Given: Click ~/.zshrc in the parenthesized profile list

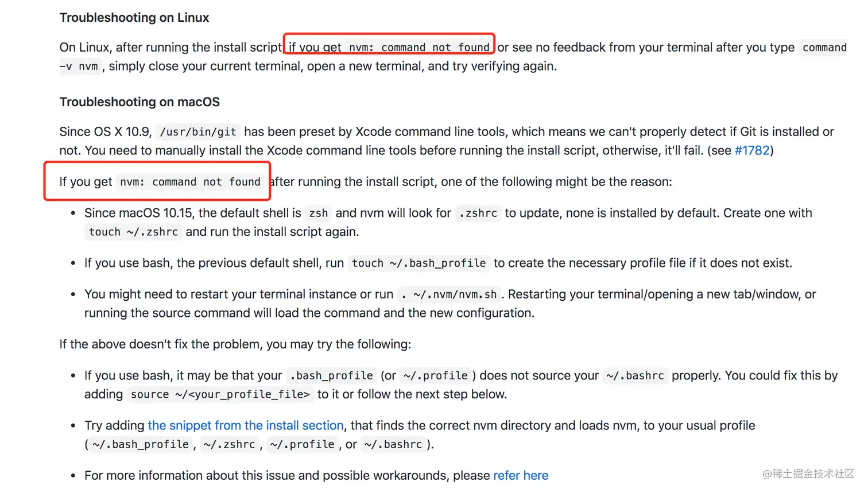Looking at the screenshot, I should tap(229, 445).
